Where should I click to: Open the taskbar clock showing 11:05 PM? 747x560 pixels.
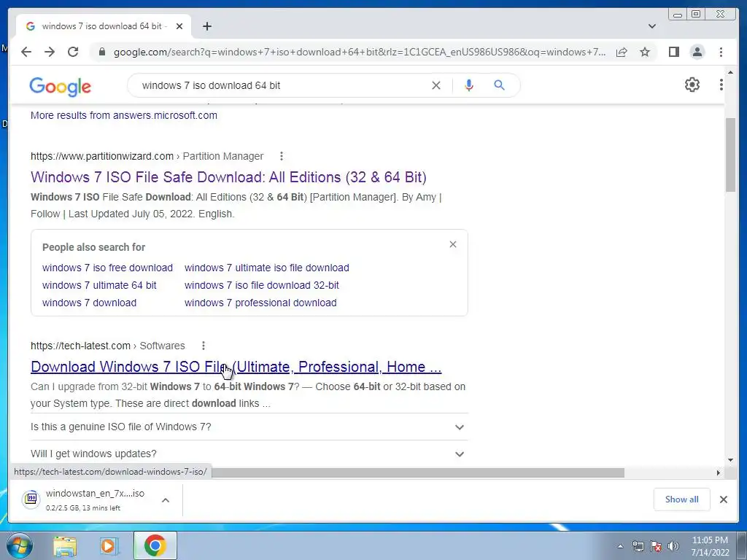[710, 546]
